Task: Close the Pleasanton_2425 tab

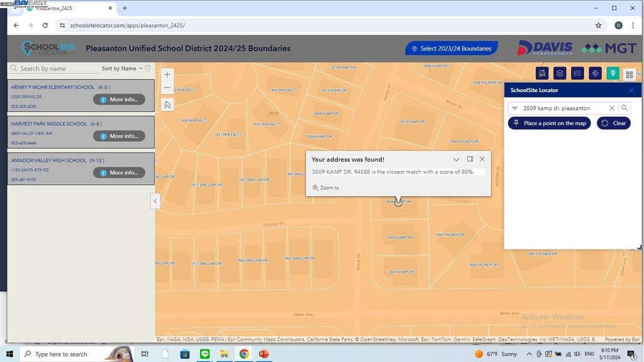Action: 110,8
